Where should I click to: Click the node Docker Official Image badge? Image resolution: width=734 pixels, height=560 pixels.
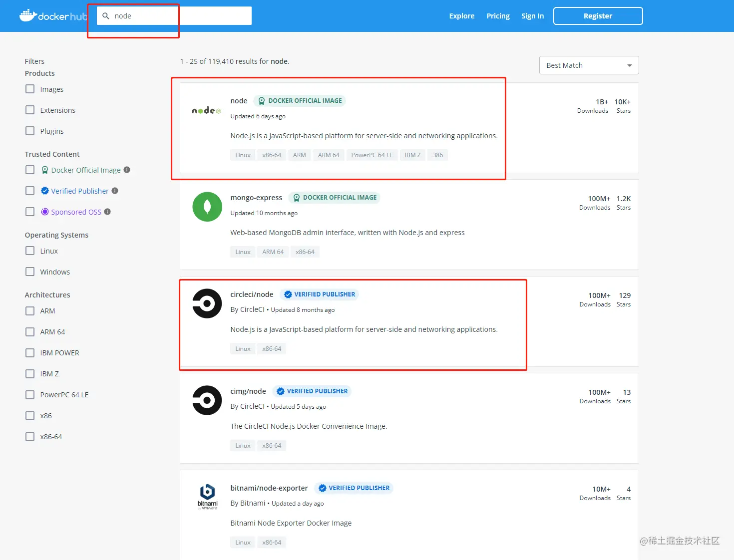click(x=300, y=101)
